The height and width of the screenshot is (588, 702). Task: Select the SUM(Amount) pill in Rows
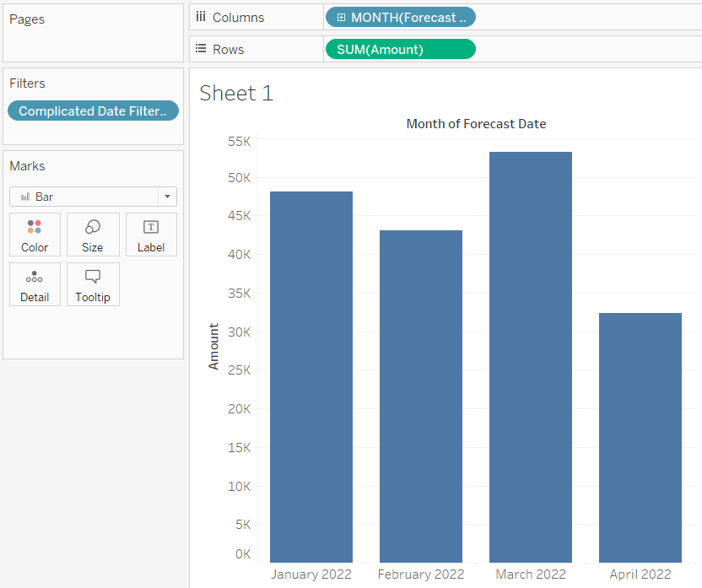(x=400, y=50)
